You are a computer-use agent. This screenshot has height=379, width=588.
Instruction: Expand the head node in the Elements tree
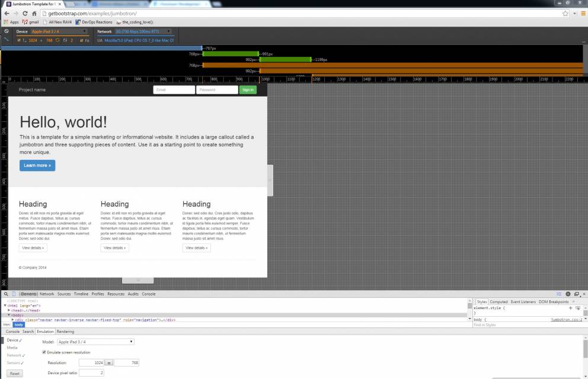9,310
